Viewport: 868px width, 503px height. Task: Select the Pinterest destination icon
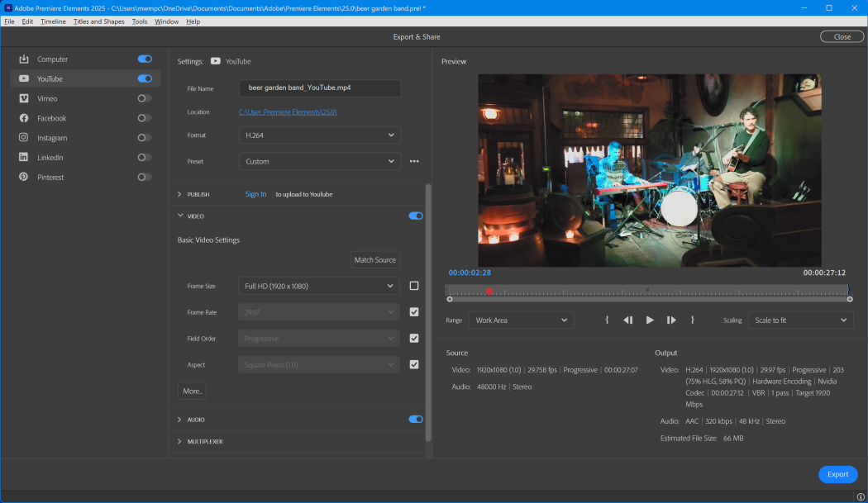click(x=24, y=177)
